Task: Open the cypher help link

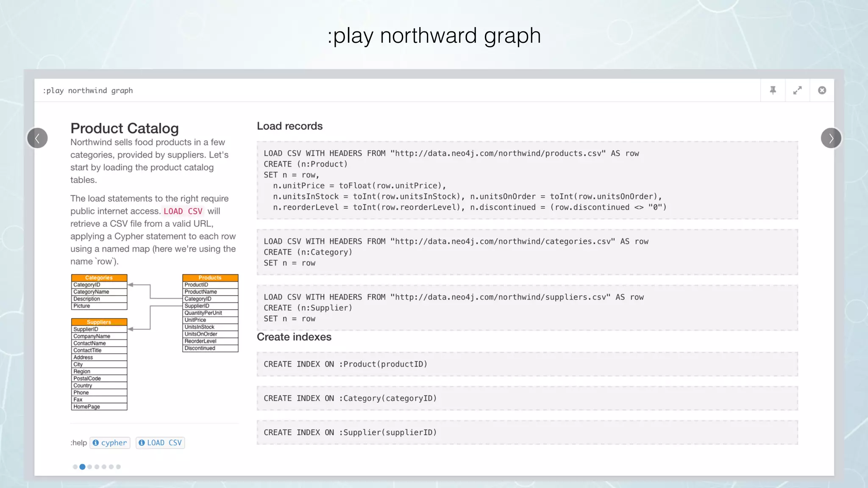Action: click(114, 443)
